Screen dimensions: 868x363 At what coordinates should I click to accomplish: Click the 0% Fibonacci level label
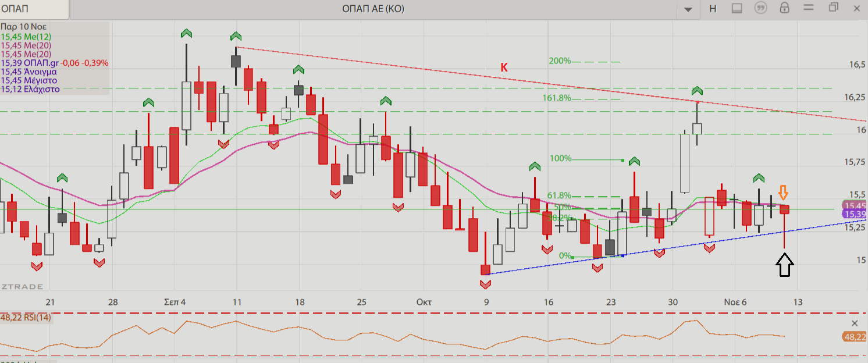pyautogui.click(x=565, y=255)
